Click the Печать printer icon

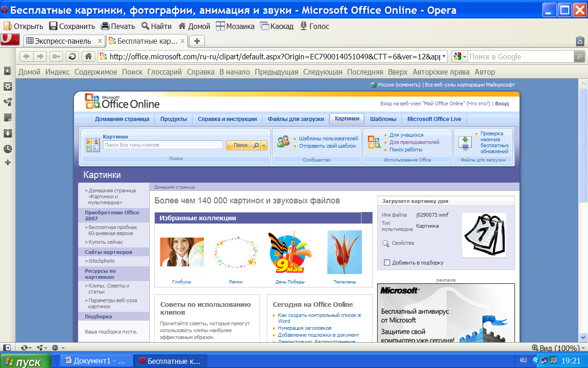105,26
